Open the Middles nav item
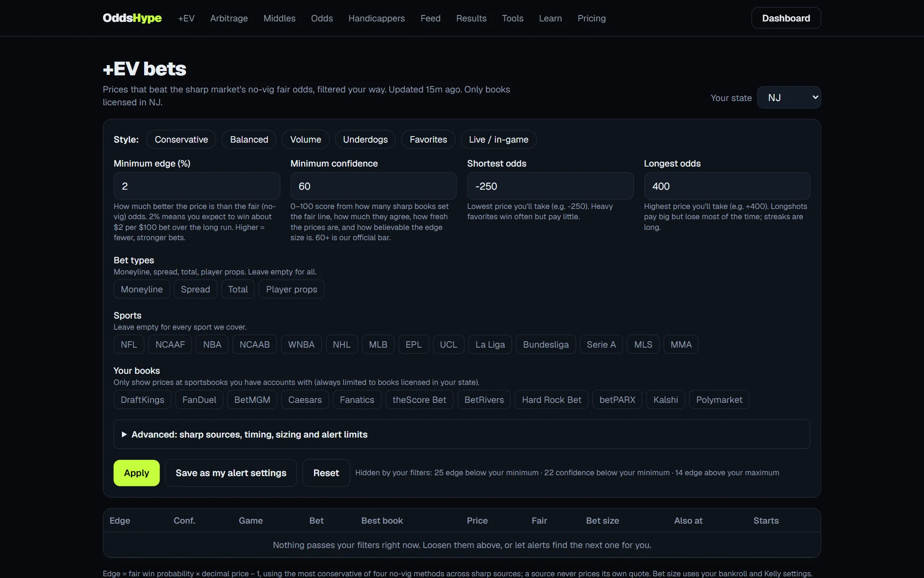Screen dimensions: 924x578 coord(279,18)
